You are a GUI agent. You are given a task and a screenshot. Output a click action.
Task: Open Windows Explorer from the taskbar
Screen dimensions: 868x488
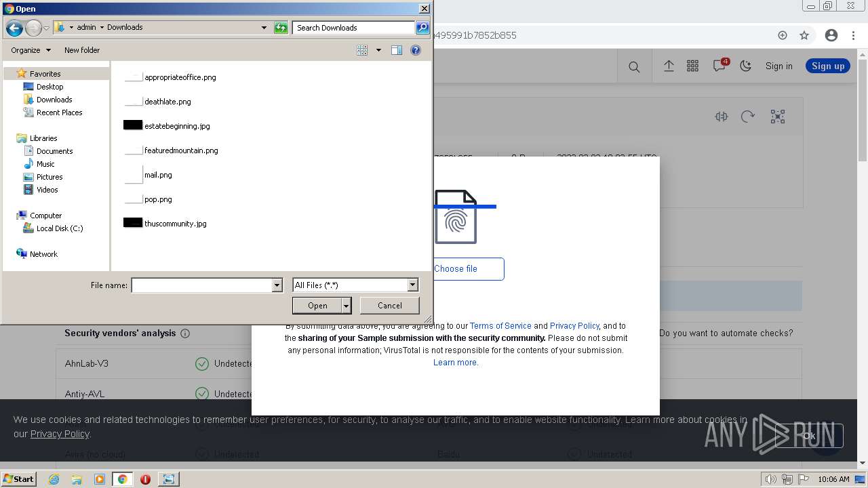[77, 479]
